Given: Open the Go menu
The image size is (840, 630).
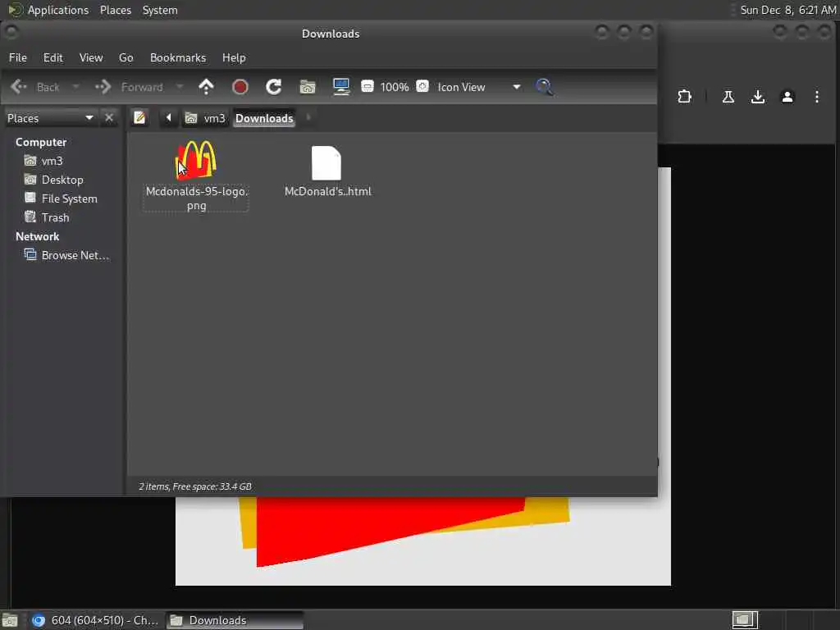Looking at the screenshot, I should tap(126, 57).
